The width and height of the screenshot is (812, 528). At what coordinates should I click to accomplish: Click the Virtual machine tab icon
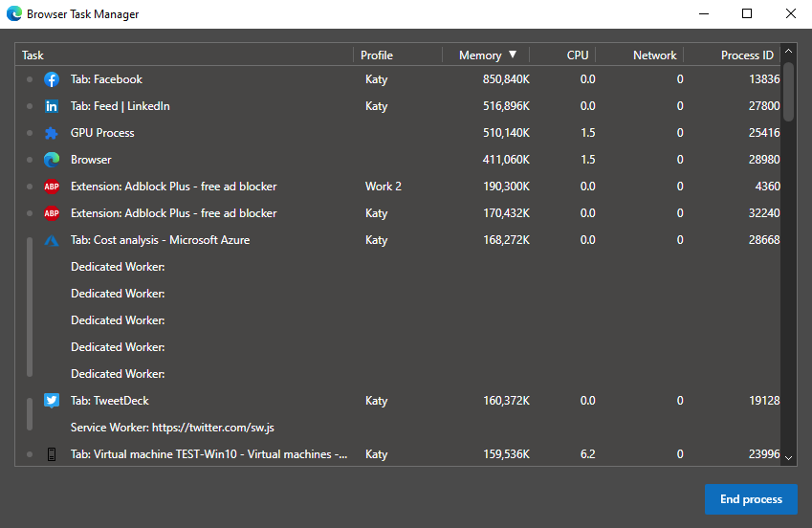52,454
